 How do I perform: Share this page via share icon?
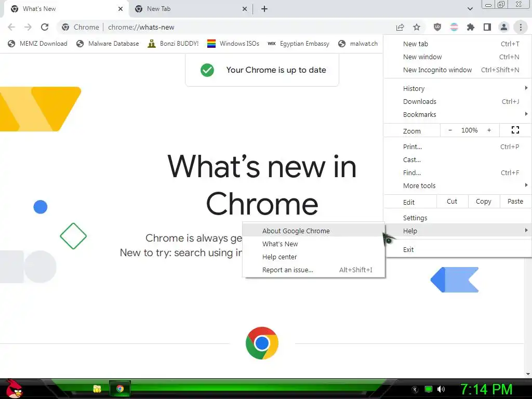coord(400,27)
